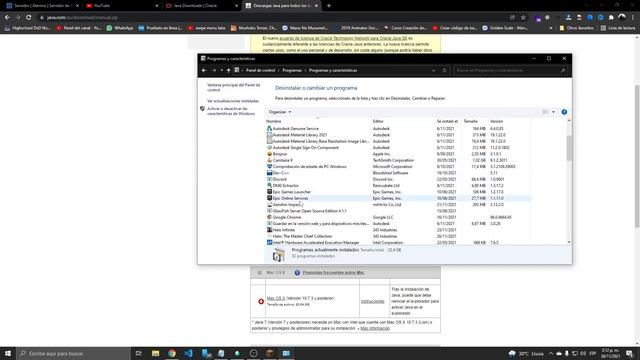Click the back arrow in Programas y características

pyautogui.click(x=204, y=71)
